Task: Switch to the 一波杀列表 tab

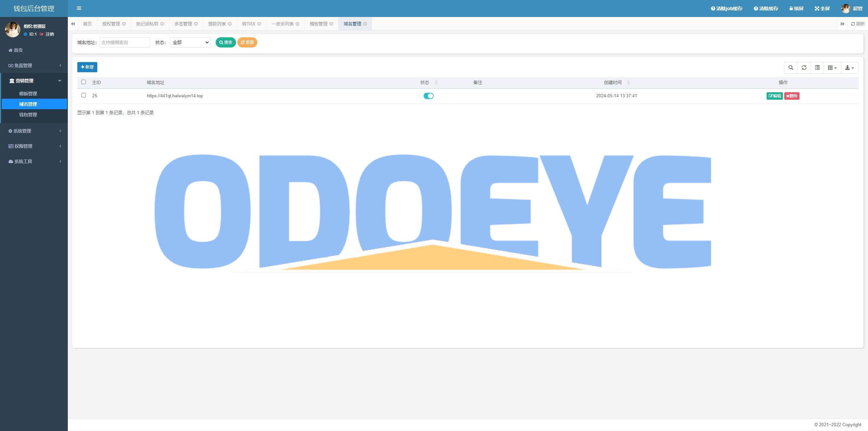Action: click(282, 24)
